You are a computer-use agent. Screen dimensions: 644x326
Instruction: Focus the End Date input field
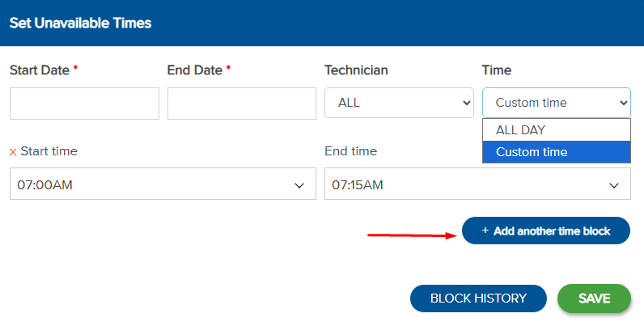[241, 104]
